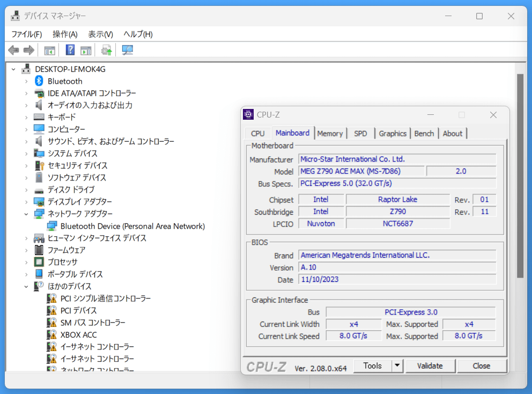Click the Close button in CPU-Z

482,366
